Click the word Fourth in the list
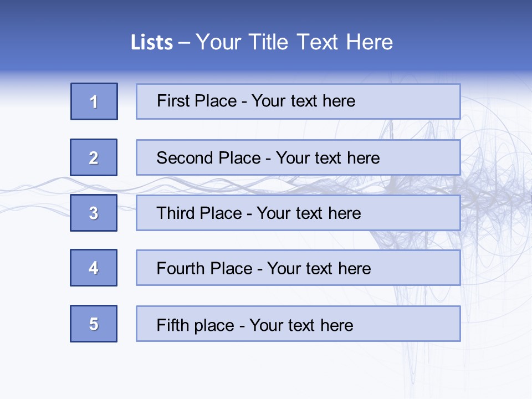The height and width of the screenshot is (399, 532). click(181, 269)
